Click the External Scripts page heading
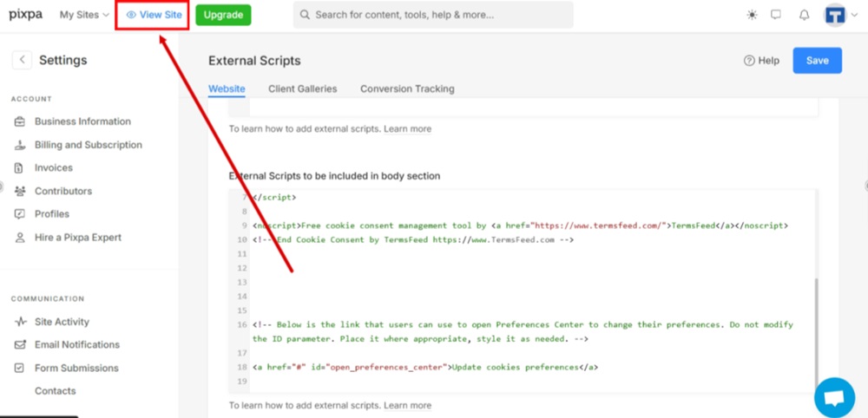The image size is (868, 418). click(x=254, y=62)
